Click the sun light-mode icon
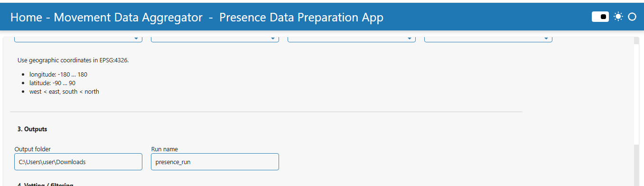The height and width of the screenshot is (186, 644). coord(618,17)
